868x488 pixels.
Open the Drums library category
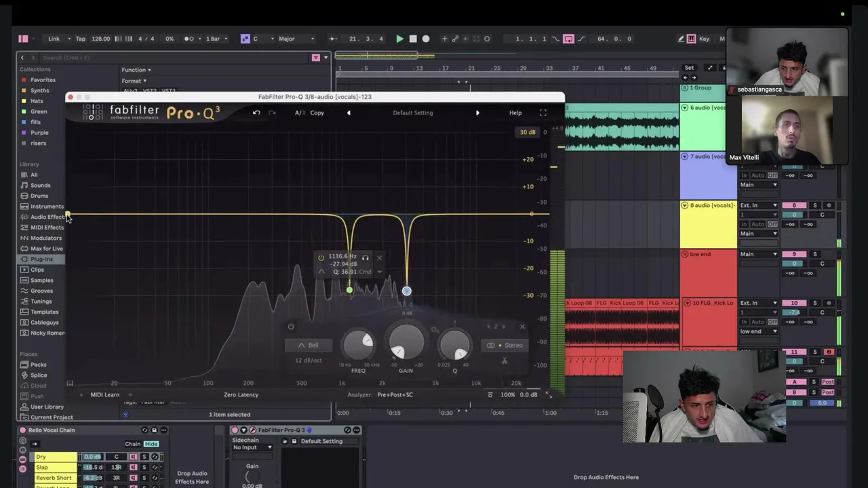(39, 196)
